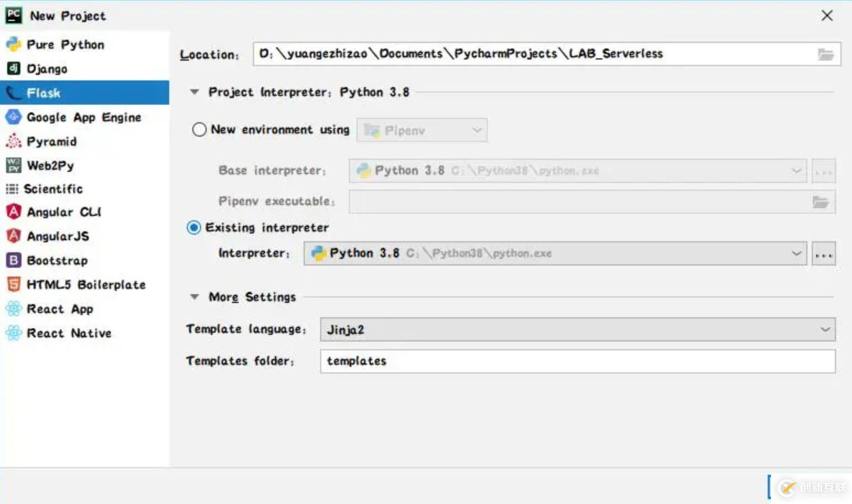Screen dimensions: 852x504
Task: Collapse the Project Interpreter section
Action: [195, 92]
